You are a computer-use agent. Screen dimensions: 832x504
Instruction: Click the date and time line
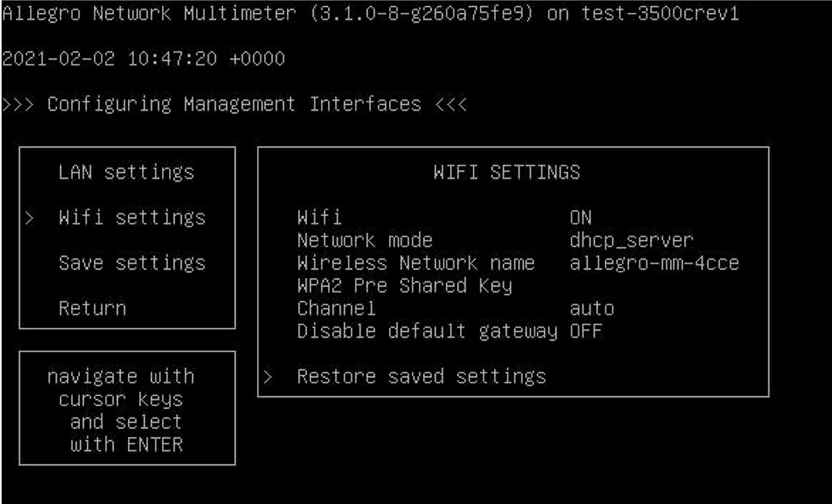pyautogui.click(x=143, y=59)
